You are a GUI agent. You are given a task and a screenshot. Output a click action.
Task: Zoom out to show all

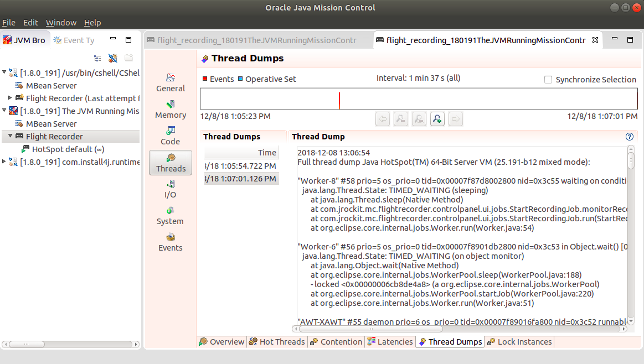(419, 119)
